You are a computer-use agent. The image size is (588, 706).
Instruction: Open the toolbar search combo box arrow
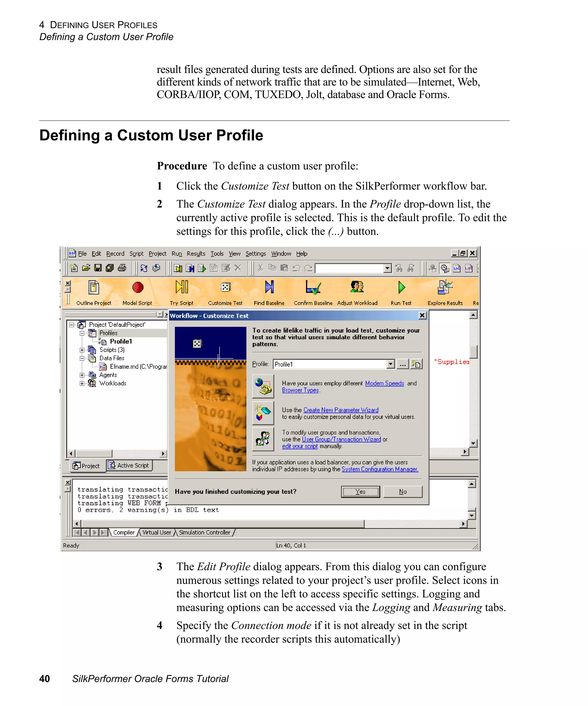388,268
